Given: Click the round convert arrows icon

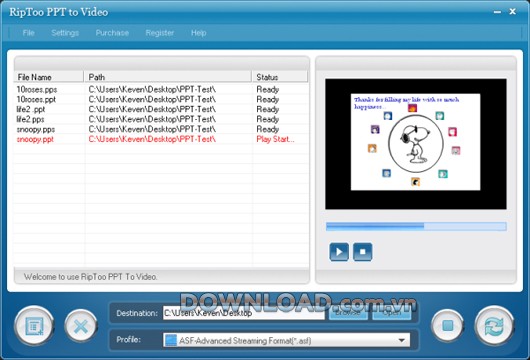Looking at the screenshot, I should pos(494,326).
